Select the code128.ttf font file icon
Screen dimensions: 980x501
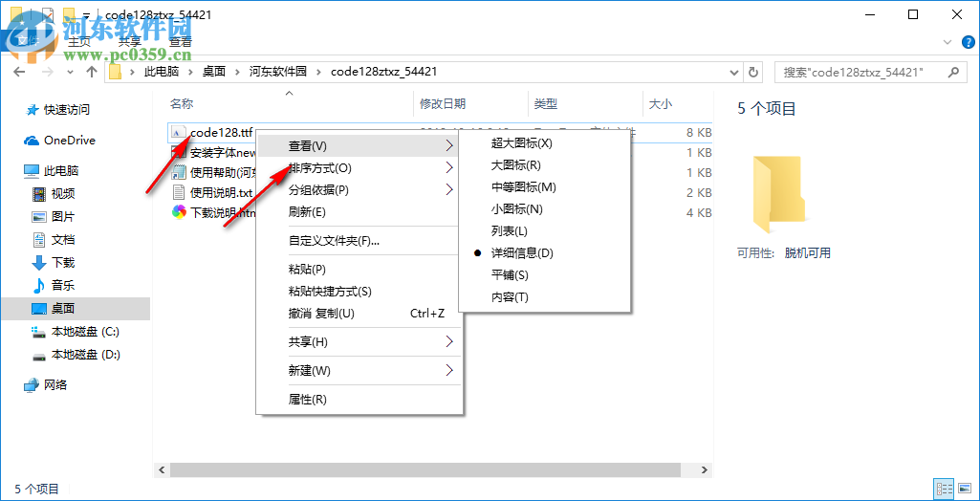point(179,132)
